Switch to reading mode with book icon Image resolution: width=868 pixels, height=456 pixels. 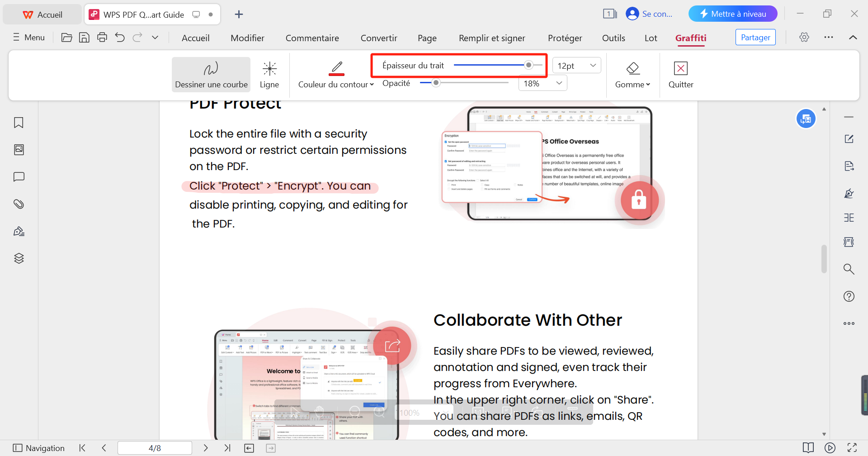pyautogui.click(x=808, y=448)
